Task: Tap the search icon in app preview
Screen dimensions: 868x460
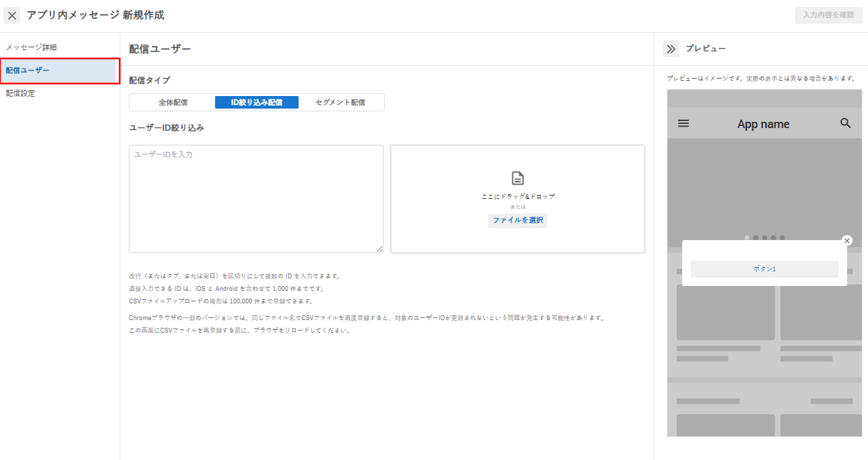Action: click(846, 123)
